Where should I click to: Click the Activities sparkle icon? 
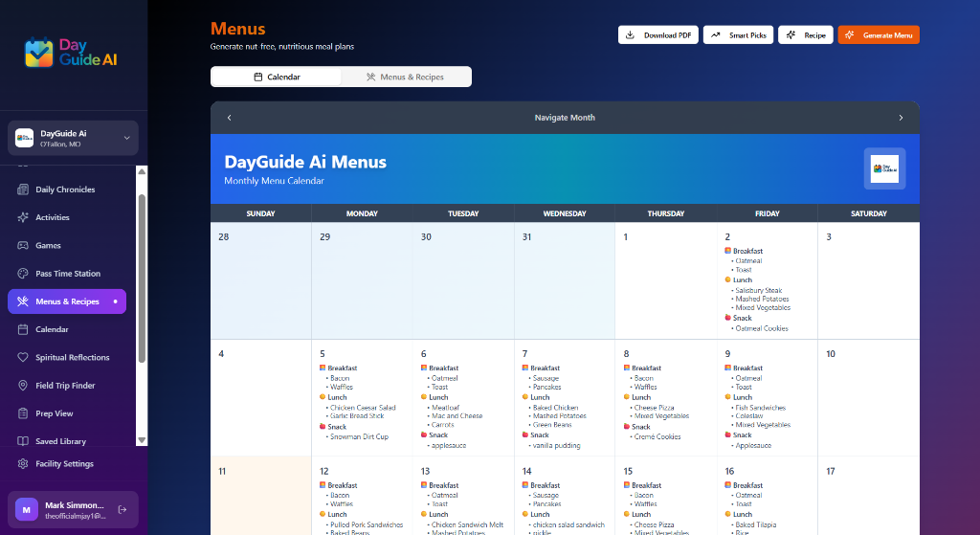point(23,217)
